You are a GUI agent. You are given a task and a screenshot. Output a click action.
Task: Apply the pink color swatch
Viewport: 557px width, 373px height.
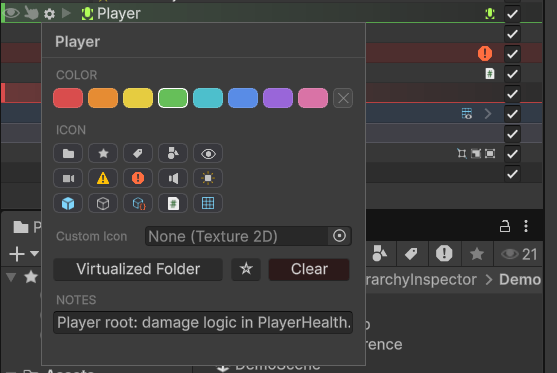(x=313, y=98)
